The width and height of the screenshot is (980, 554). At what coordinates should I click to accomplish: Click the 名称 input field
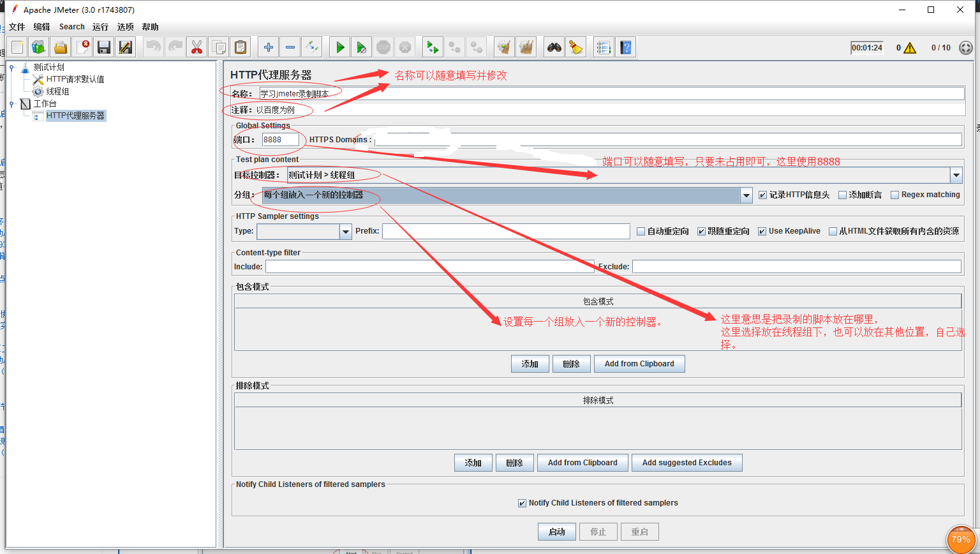(x=612, y=94)
